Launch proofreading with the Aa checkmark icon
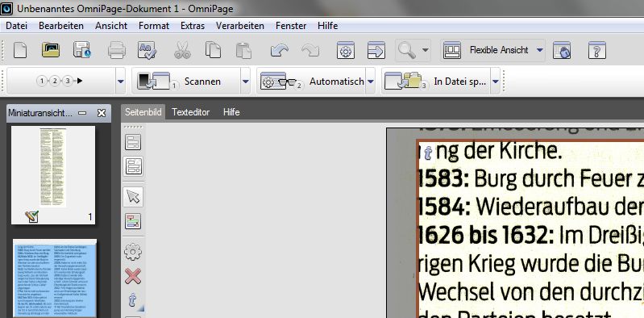Viewport: 644px width, 318px height. tap(147, 50)
